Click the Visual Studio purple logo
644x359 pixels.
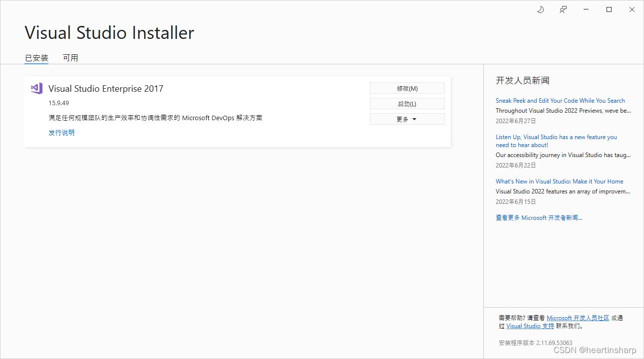pyautogui.click(x=36, y=88)
